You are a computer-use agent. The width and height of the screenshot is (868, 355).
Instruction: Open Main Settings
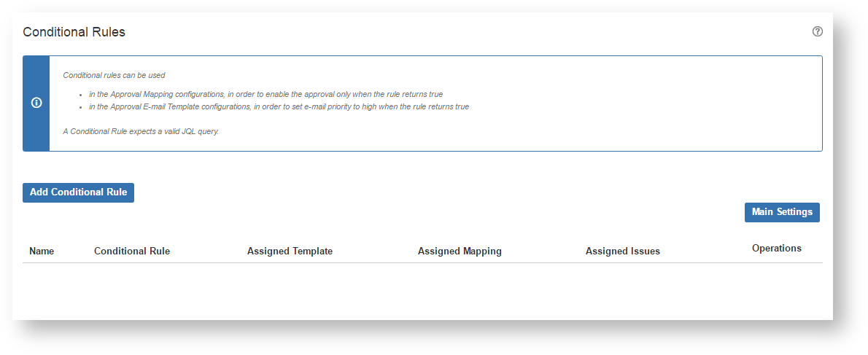pyautogui.click(x=782, y=212)
